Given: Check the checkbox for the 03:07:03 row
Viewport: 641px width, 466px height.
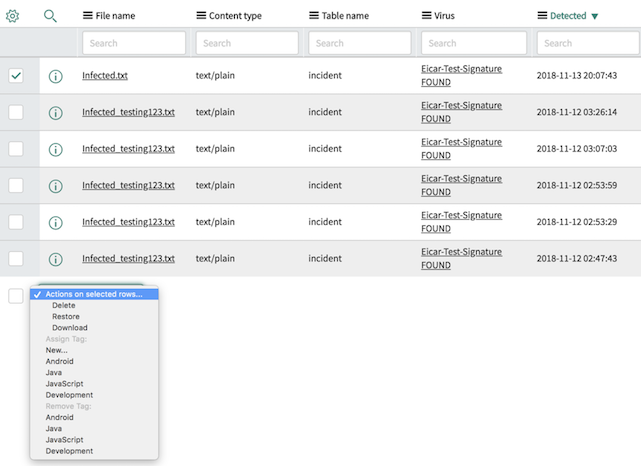Looking at the screenshot, I should point(16,149).
